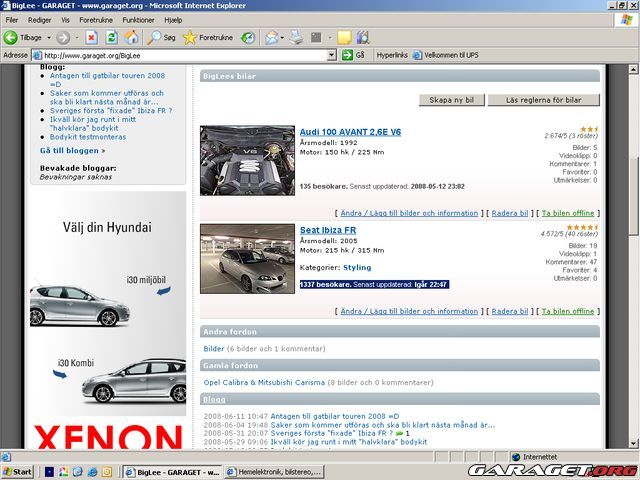Open the Mail button dropdown arrow
The image size is (640, 480).
pyautogui.click(x=283, y=37)
